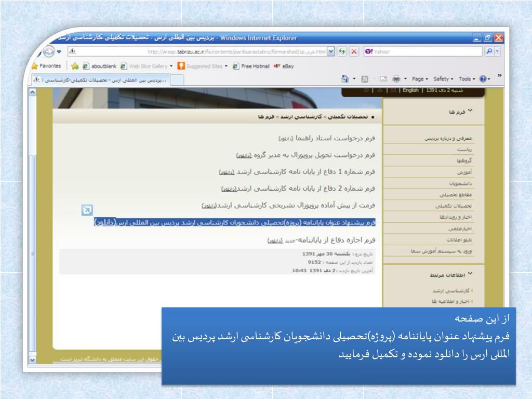The height and width of the screenshot is (399, 532).
Task: Click the RSS feeds icon
Action: 365,79
